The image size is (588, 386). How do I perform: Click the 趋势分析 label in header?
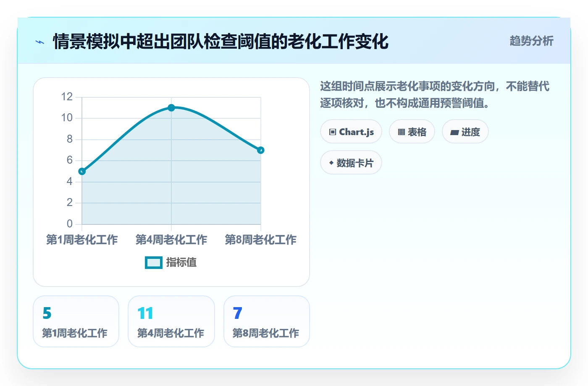pyautogui.click(x=532, y=41)
